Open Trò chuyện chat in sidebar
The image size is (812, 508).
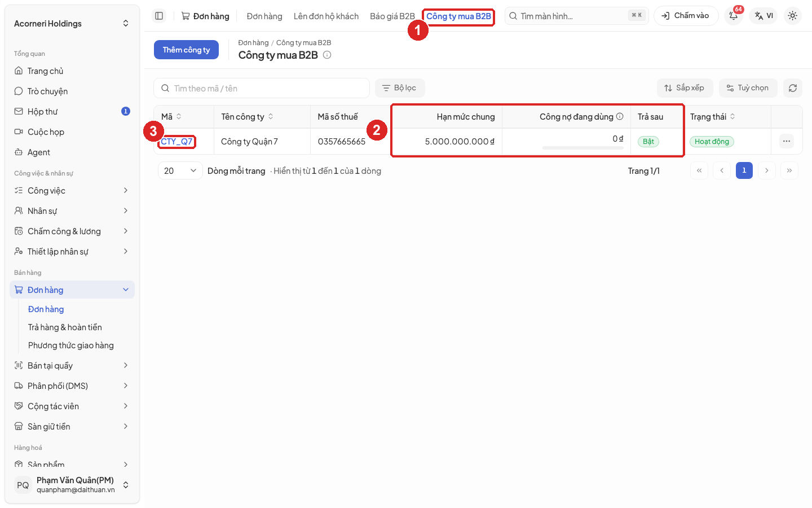coord(72,91)
